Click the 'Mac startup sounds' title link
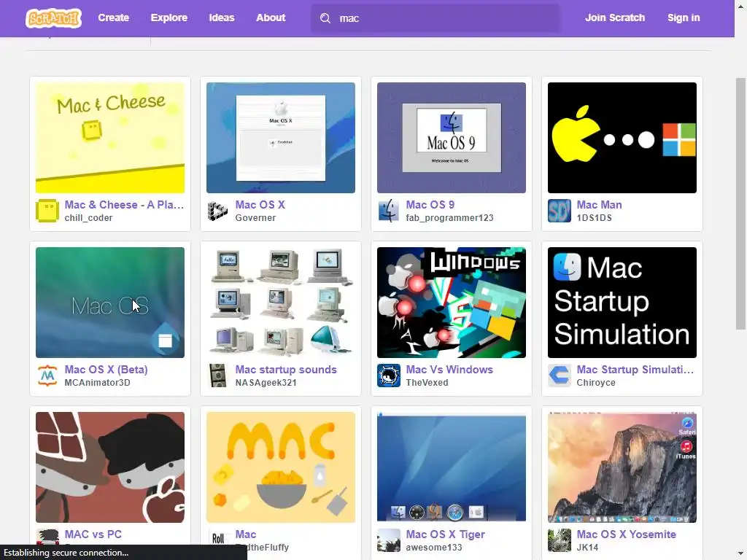747x560 pixels. [286, 370]
